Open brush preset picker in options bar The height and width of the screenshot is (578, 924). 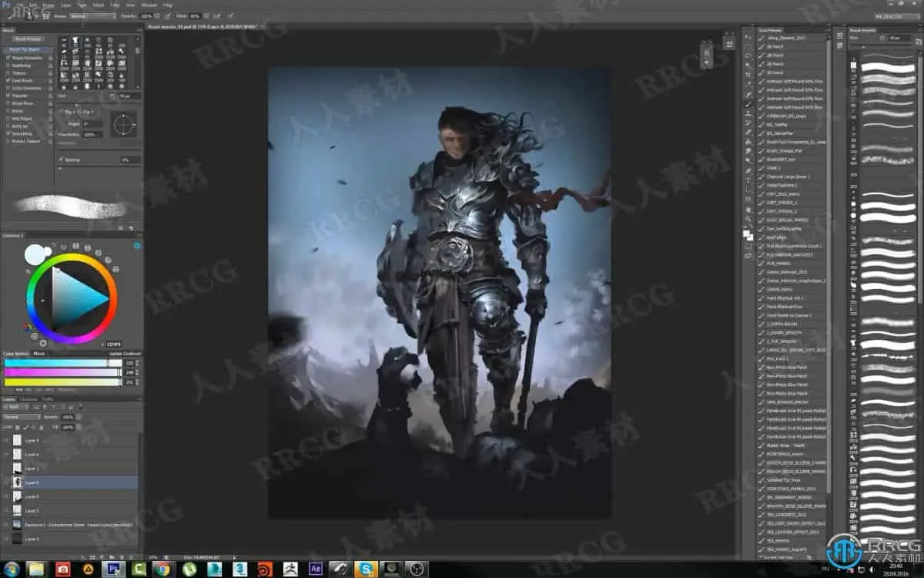[29, 15]
